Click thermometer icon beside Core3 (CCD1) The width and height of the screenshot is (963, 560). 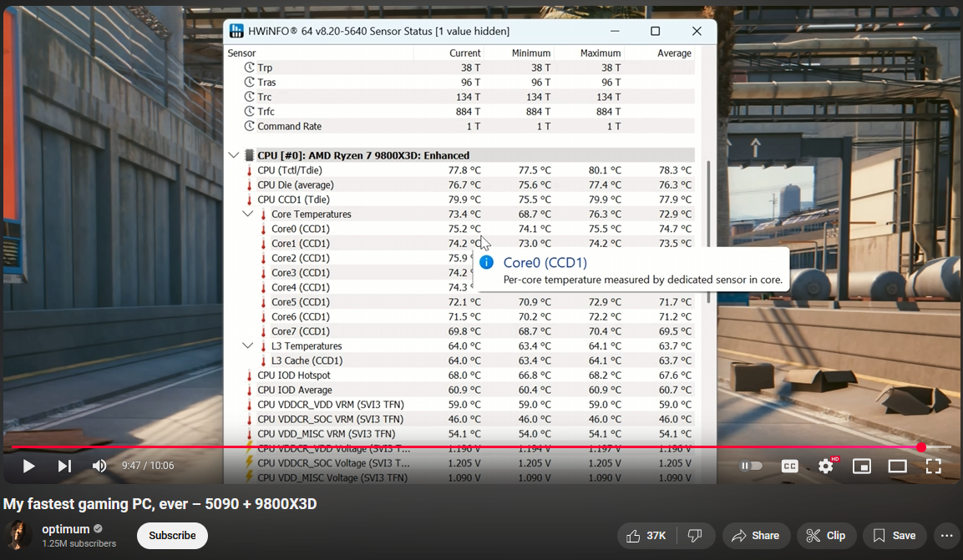[263, 273]
